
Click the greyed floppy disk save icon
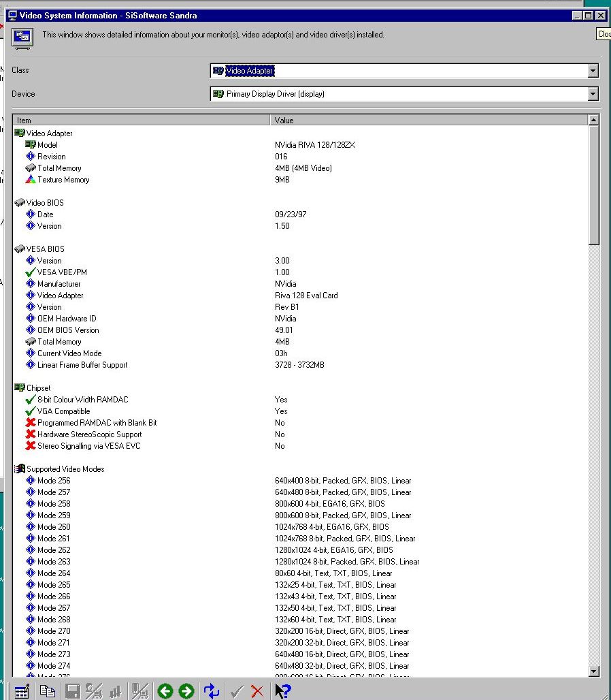pos(72,692)
